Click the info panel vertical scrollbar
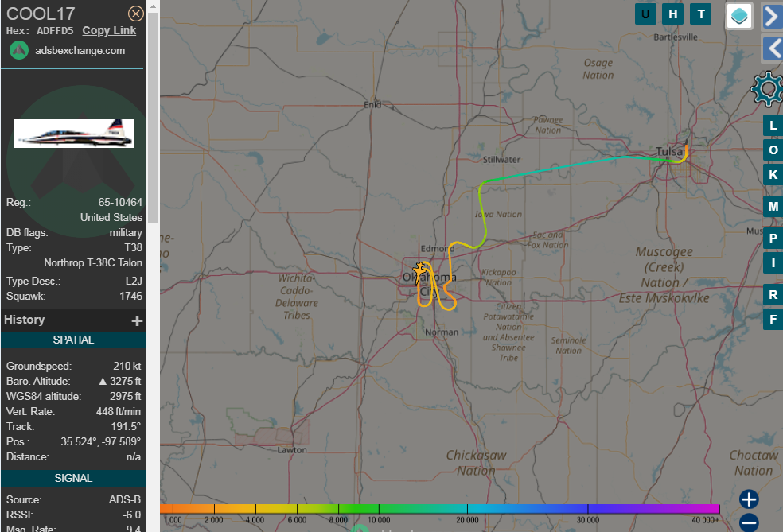This screenshot has height=532, width=783. (153, 118)
